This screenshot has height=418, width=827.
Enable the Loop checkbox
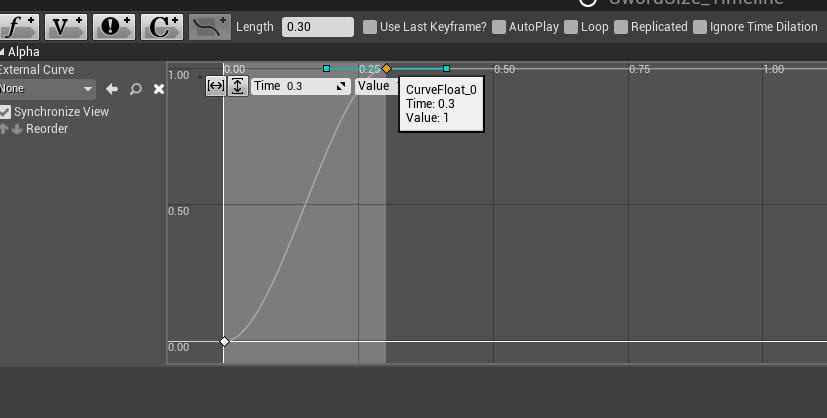[x=571, y=27]
